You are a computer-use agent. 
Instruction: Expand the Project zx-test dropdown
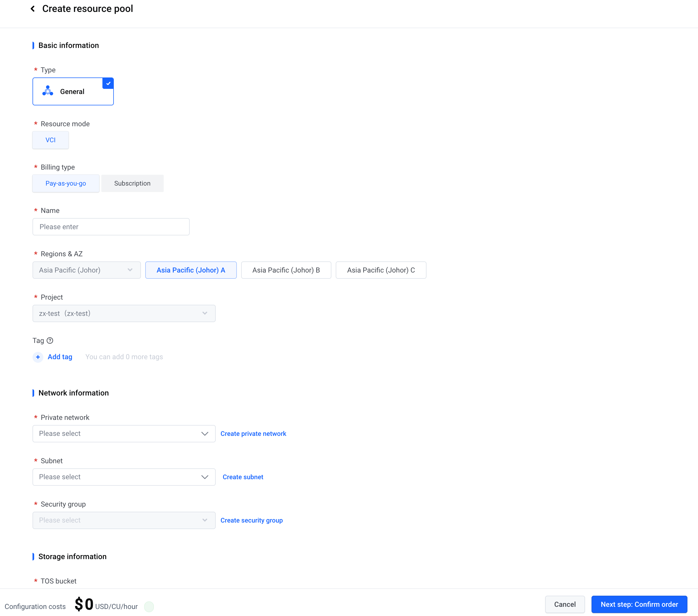click(124, 313)
